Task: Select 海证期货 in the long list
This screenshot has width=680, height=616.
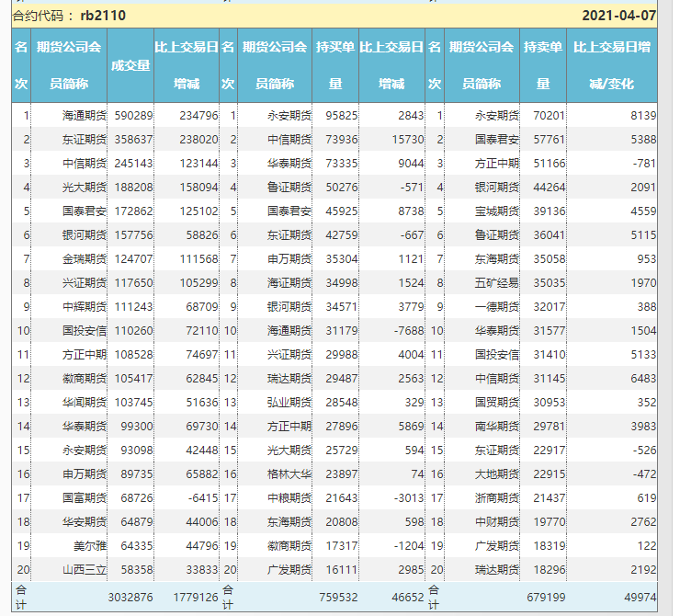Action: click(289, 283)
